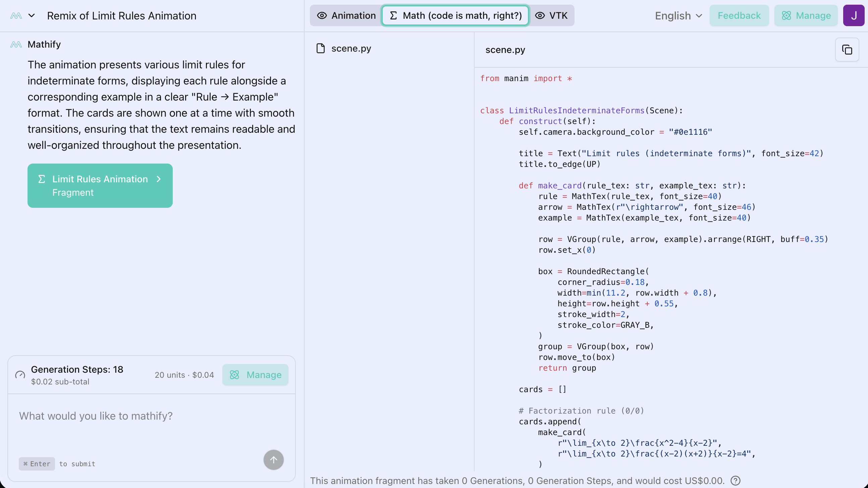This screenshot has width=868, height=488.
Task: Select scene.py file icon in file list
Action: [x=320, y=49]
